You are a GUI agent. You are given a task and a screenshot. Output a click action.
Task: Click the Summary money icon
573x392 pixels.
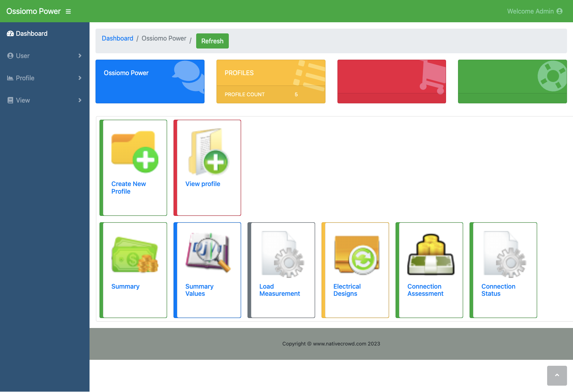135,255
